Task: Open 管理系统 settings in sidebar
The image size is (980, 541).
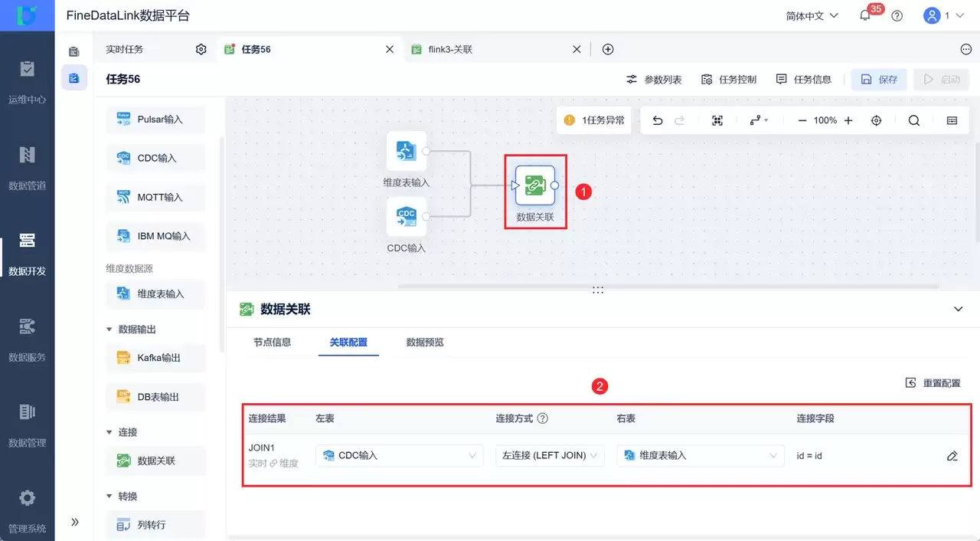Action: tap(27, 512)
